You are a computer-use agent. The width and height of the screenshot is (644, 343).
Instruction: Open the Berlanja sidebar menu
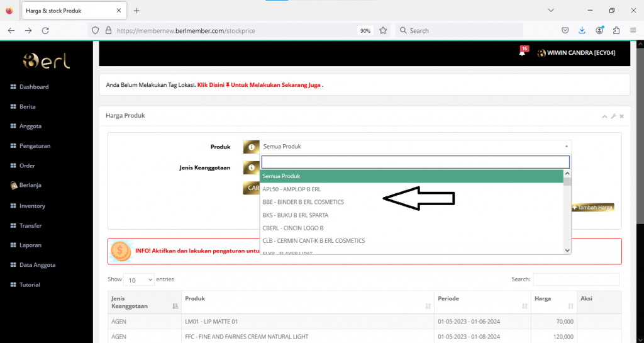[30, 185]
